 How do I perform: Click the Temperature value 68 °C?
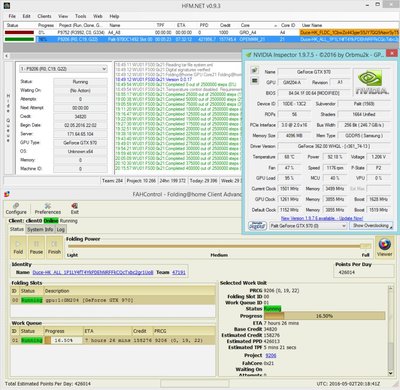tap(289, 157)
